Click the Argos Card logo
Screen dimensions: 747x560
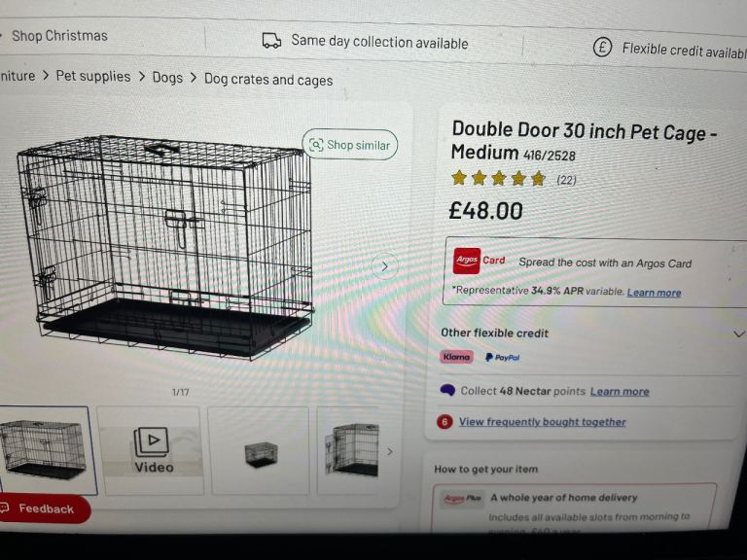tap(467, 261)
